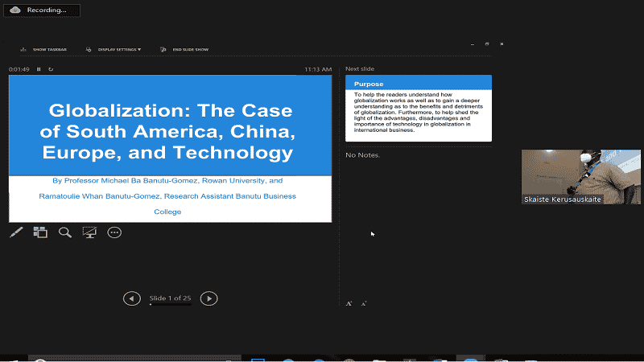Click the 11:13 AM clock text
Screen dimensions: 644x362
pos(318,69)
